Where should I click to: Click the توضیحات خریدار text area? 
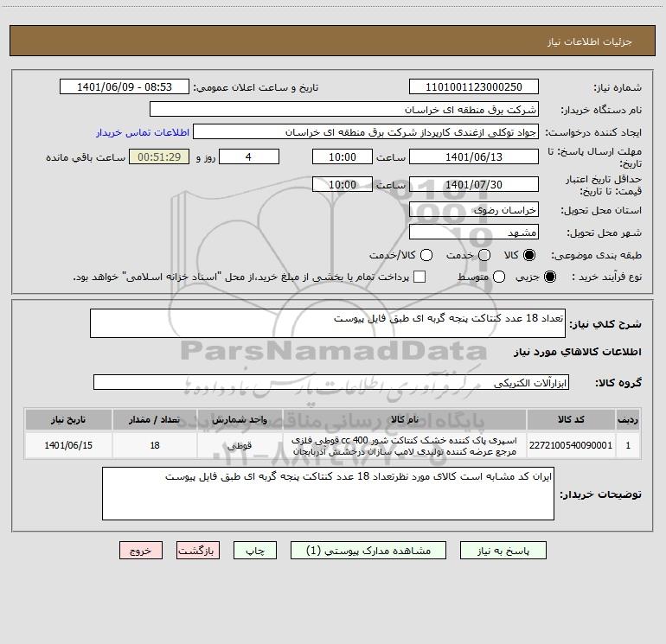click(x=328, y=494)
